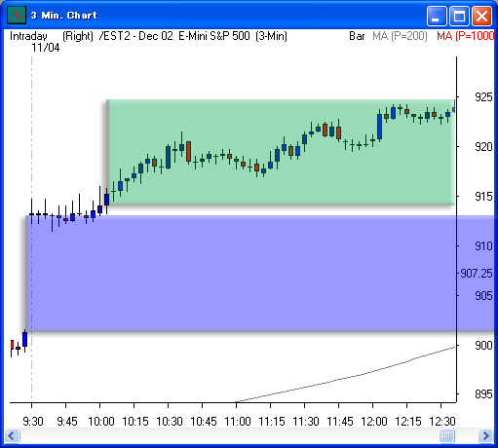Click the 12:00 time axis label
The width and height of the screenshot is (498, 448).
click(x=374, y=422)
